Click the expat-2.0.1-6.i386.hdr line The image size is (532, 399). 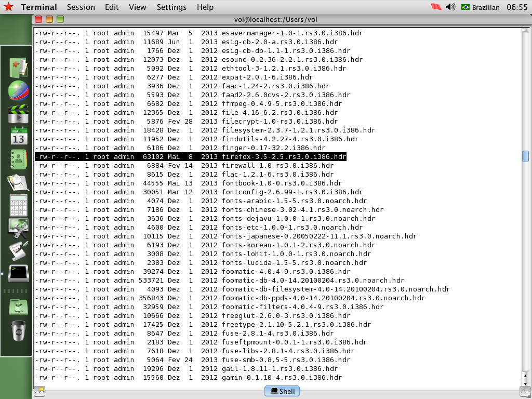[x=174, y=77]
